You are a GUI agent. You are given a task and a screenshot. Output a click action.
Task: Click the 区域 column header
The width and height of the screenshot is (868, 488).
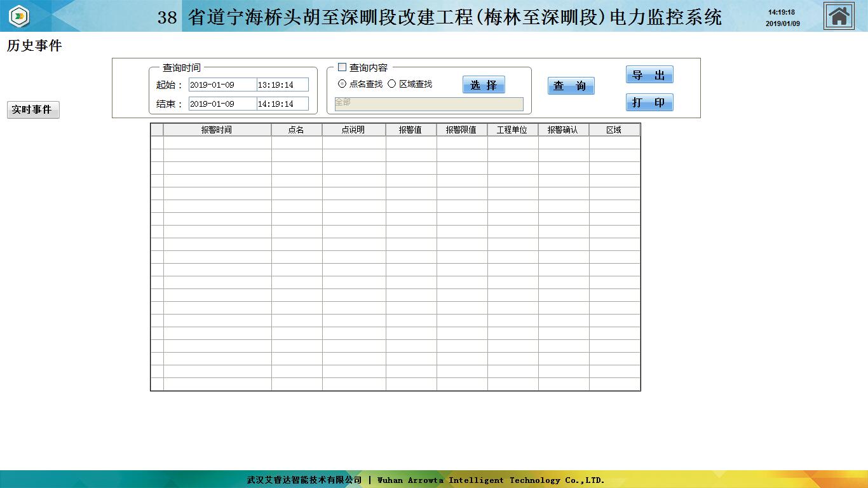pyautogui.click(x=614, y=130)
